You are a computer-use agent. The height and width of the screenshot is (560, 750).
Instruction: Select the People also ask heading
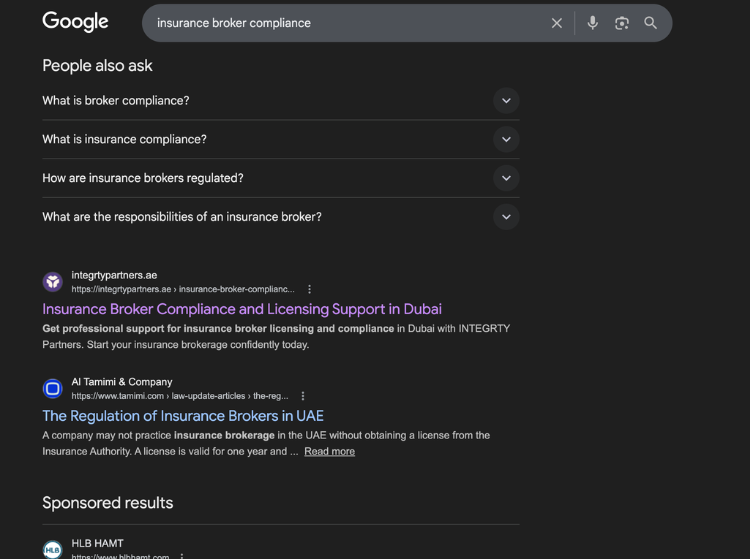97,66
